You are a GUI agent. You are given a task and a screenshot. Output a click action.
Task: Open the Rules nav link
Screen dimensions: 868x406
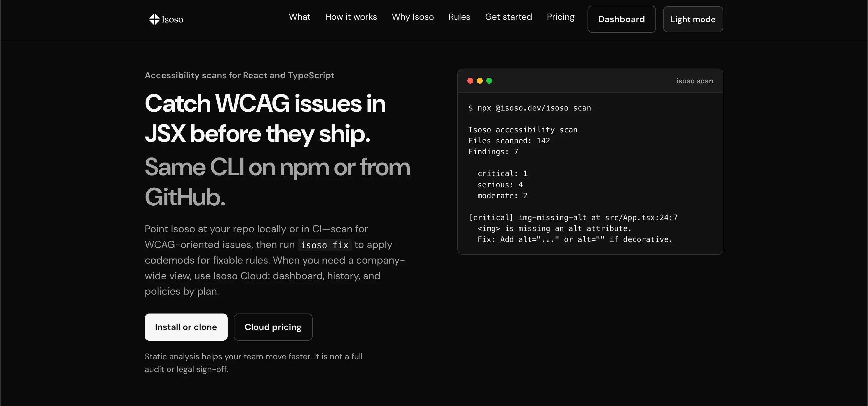(459, 17)
